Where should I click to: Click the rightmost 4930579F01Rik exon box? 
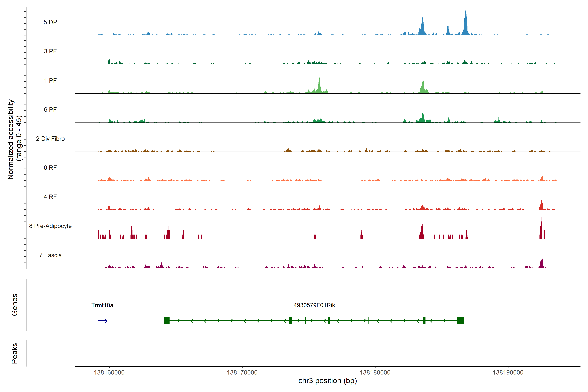[460, 320]
